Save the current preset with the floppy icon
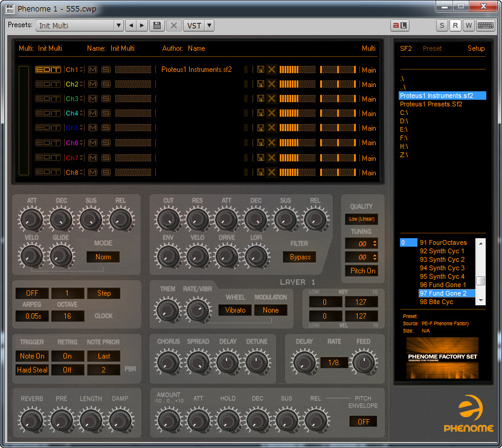The image size is (502, 448). [157, 25]
